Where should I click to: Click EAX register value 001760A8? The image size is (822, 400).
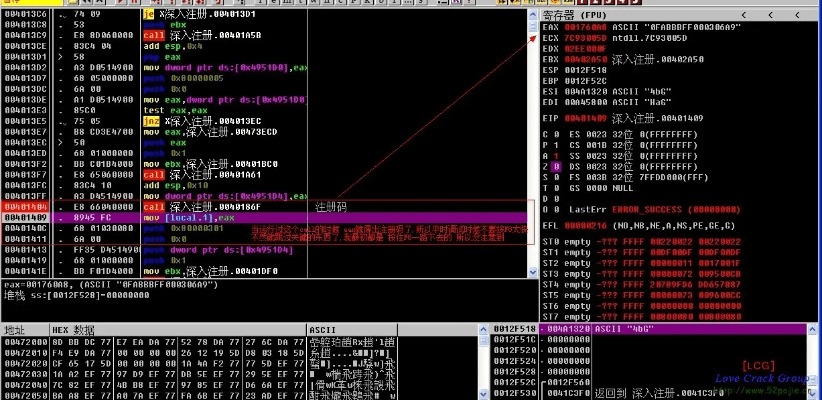pyautogui.click(x=585, y=27)
